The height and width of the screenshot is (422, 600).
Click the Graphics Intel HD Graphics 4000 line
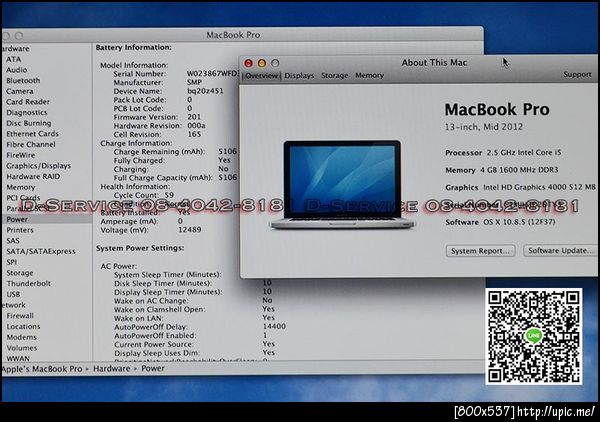pos(521,187)
